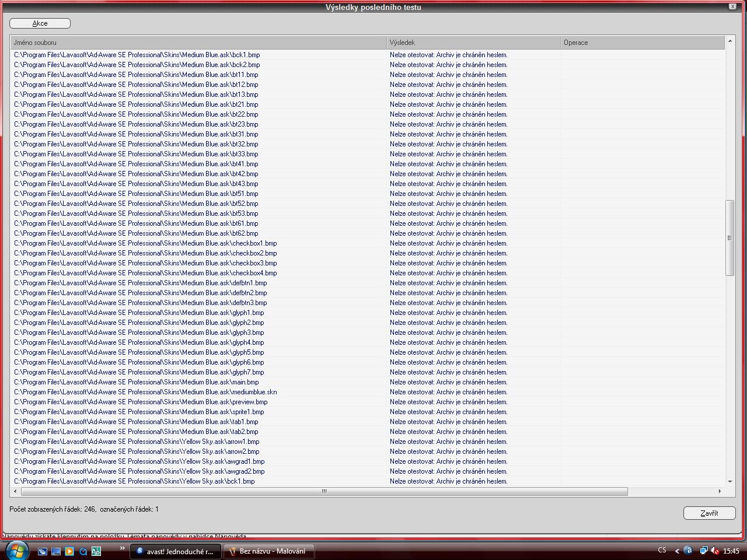The width and height of the screenshot is (747, 560).
Task: Switch to avast! Jednoduché taskbar window
Action: coord(175,551)
